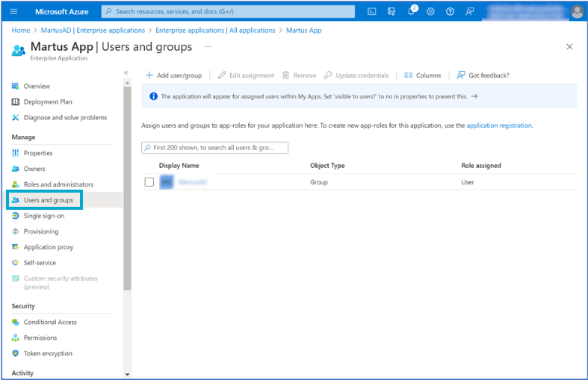This screenshot has height=380, width=588.
Task: Follow the arrow in the info banner
Action: pyautogui.click(x=474, y=97)
